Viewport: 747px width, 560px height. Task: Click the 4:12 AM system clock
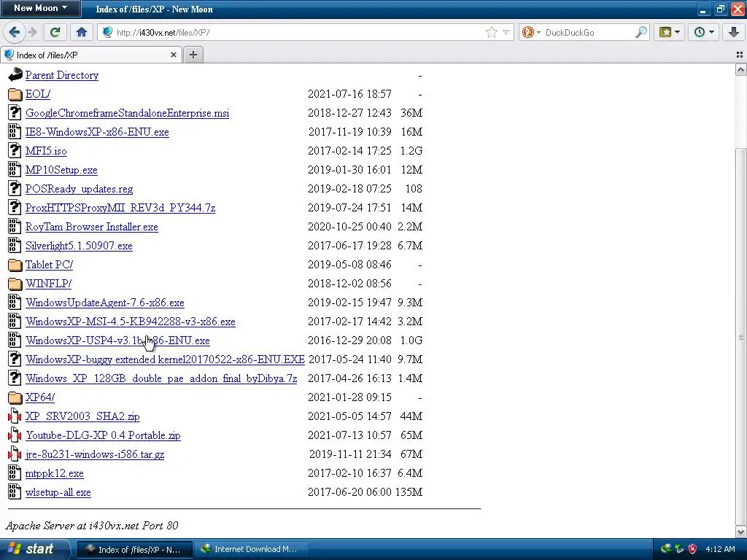pos(720,549)
